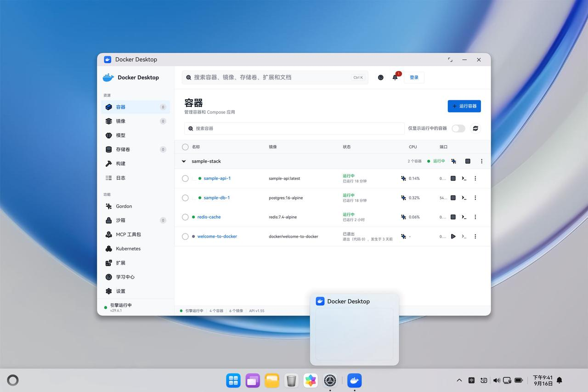Click the 登录 sign-in button
Image resolution: width=588 pixels, height=392 pixels.
[x=414, y=77]
